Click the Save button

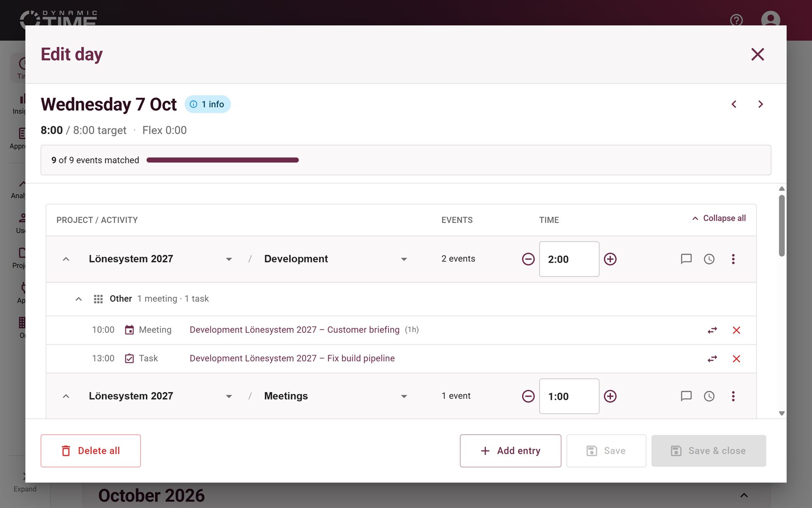606,451
